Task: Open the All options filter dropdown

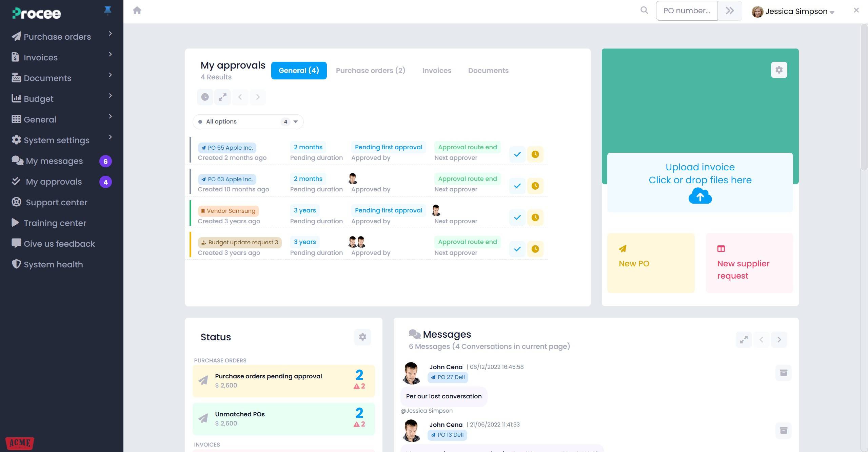Action: tap(248, 121)
